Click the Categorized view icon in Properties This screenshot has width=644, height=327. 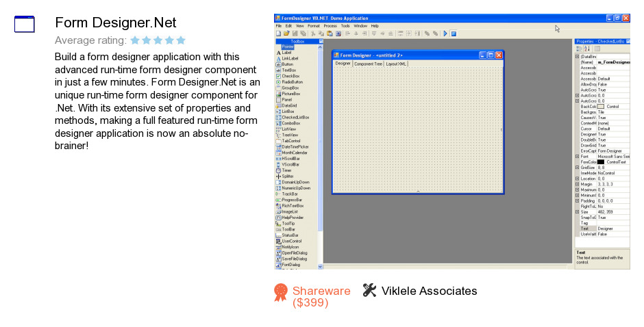579,49
